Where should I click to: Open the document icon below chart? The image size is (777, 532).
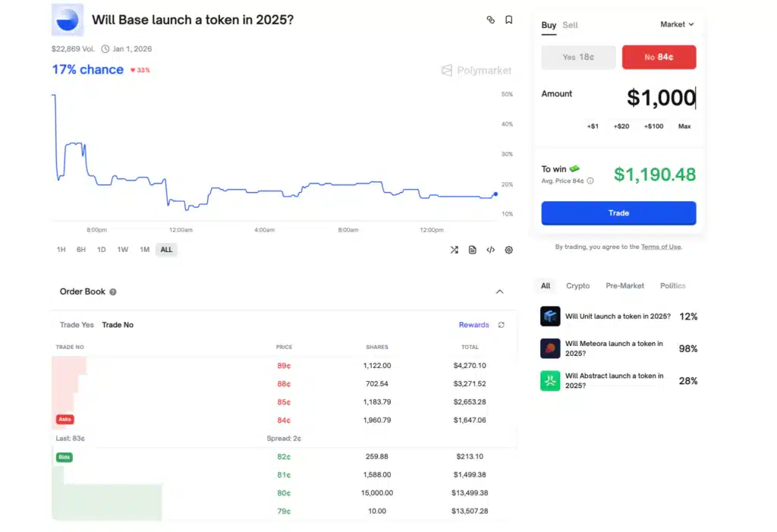(472, 250)
